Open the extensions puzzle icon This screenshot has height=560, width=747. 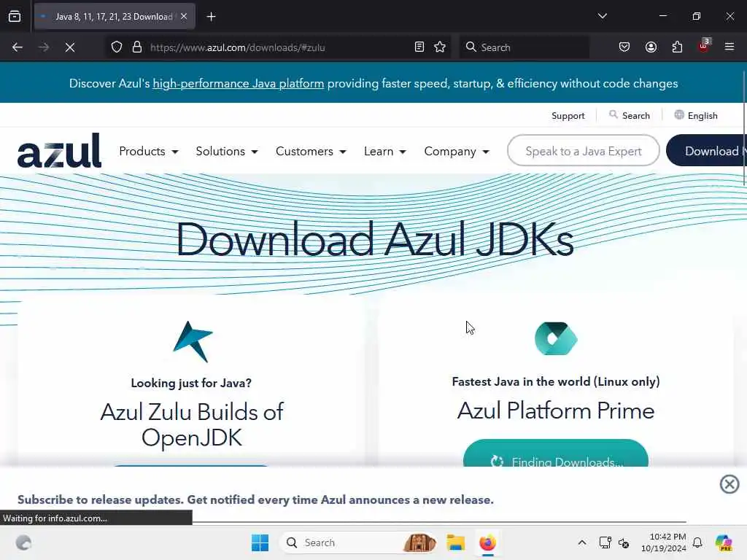[677, 47]
